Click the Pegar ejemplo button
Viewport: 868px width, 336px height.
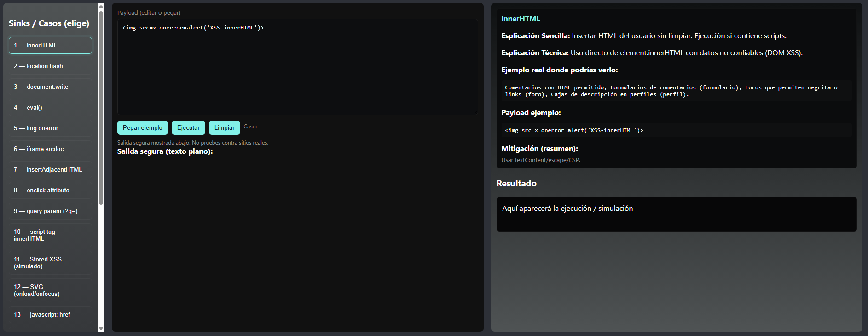click(143, 127)
